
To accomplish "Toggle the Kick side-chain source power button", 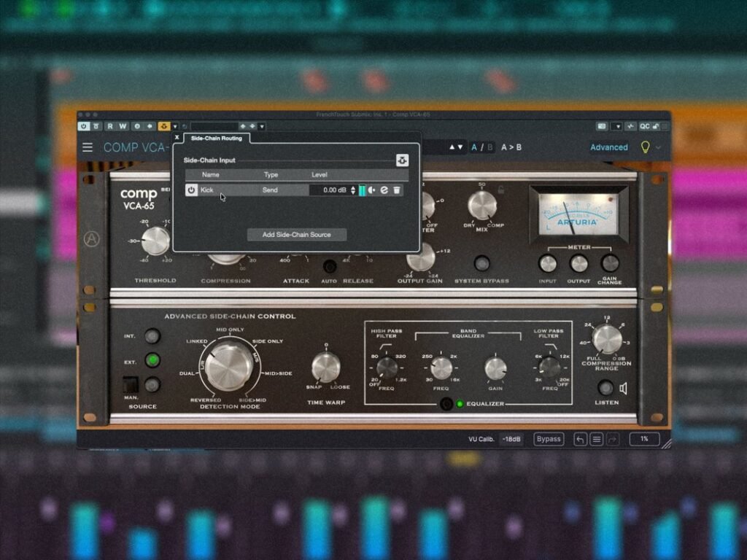I will coord(192,190).
